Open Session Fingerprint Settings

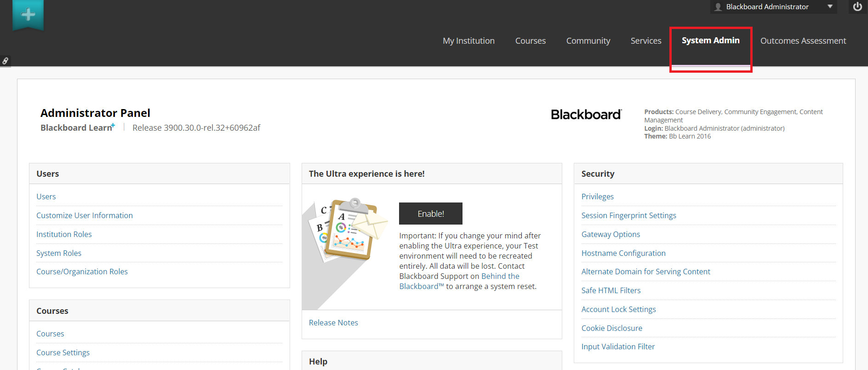[x=628, y=215]
